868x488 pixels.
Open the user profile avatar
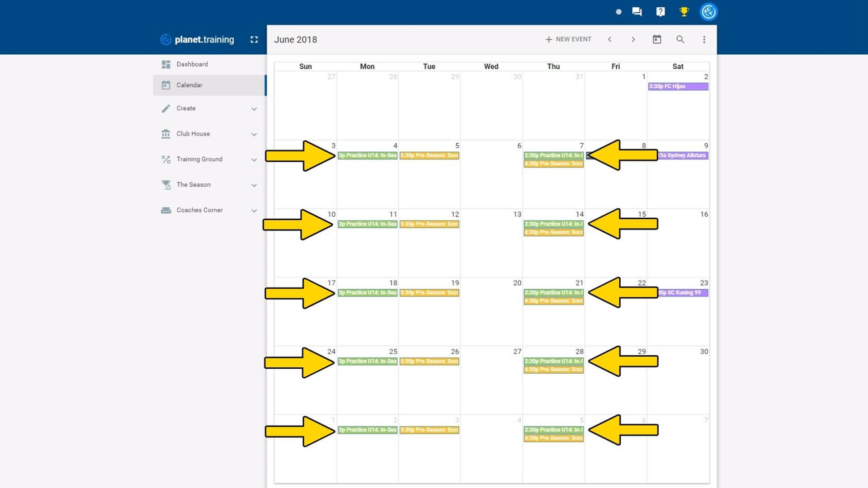pyautogui.click(x=708, y=12)
